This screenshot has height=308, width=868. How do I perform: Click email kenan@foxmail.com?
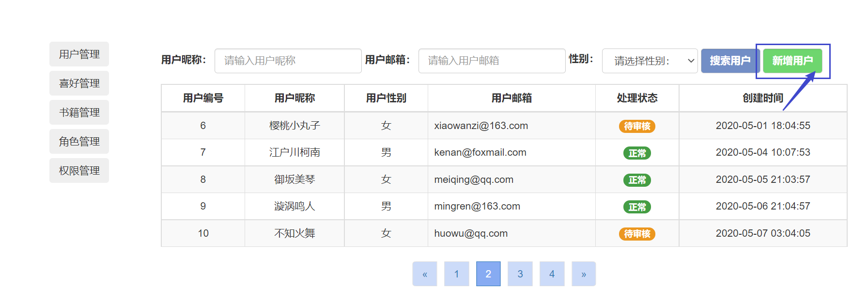click(x=480, y=152)
